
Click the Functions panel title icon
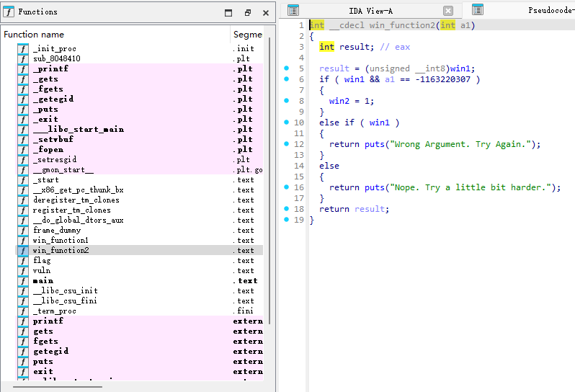[9, 12]
